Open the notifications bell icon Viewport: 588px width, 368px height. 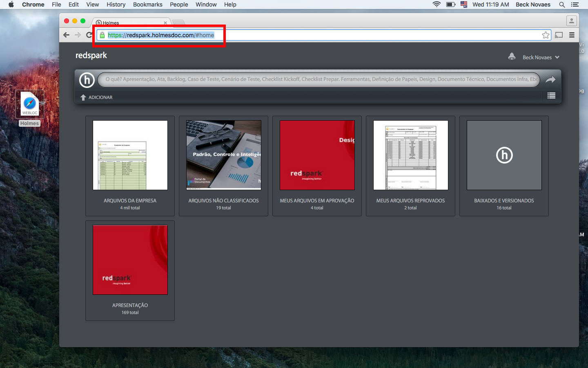tap(512, 57)
